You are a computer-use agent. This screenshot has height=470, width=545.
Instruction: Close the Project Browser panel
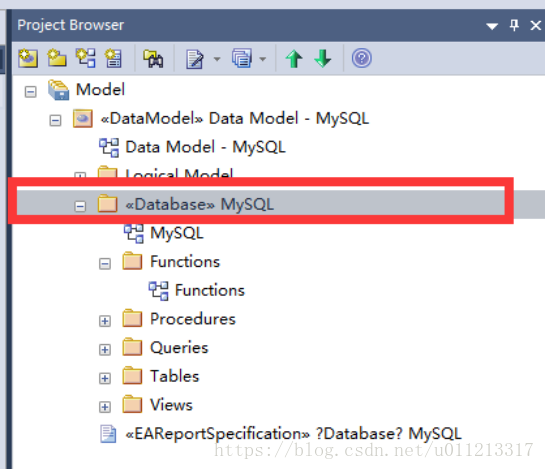coord(536,25)
